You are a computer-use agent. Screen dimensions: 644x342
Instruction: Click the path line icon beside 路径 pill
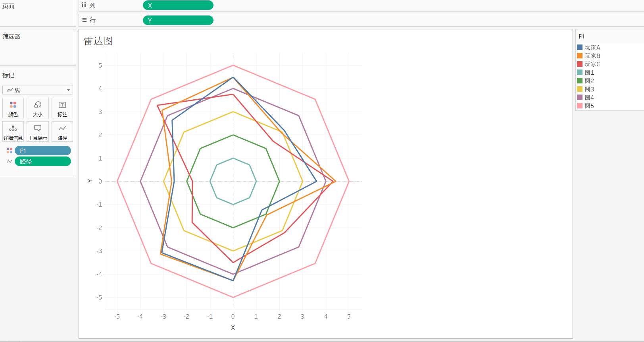pos(10,161)
